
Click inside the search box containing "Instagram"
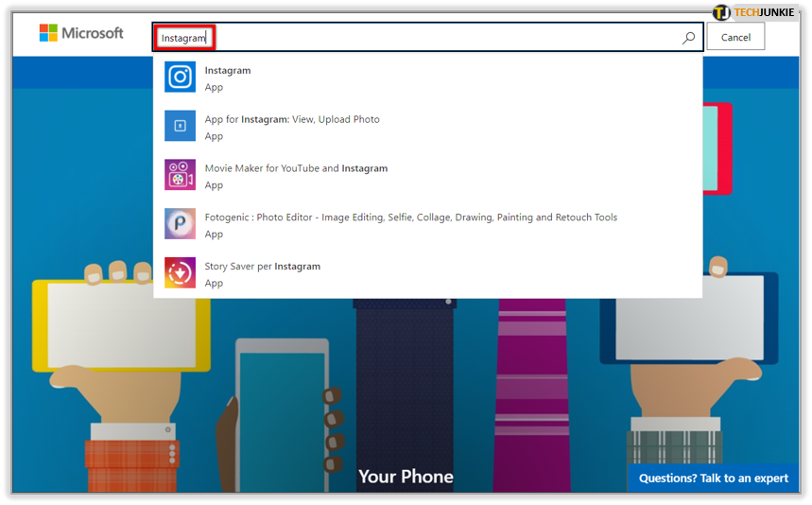425,38
